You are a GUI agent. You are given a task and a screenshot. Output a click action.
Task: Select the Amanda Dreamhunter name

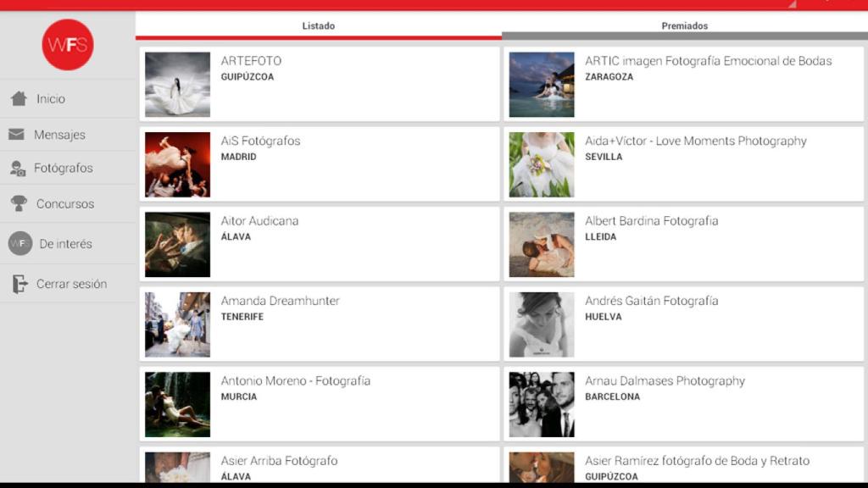point(280,301)
